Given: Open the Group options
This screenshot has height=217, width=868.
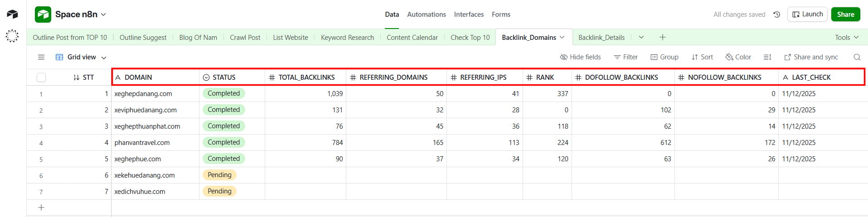Looking at the screenshot, I should pyautogui.click(x=664, y=57).
